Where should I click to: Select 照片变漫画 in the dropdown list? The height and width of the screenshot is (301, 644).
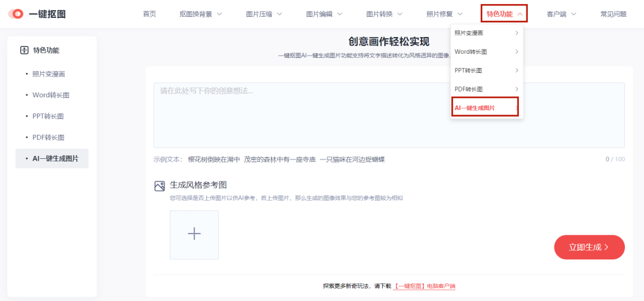pos(487,33)
